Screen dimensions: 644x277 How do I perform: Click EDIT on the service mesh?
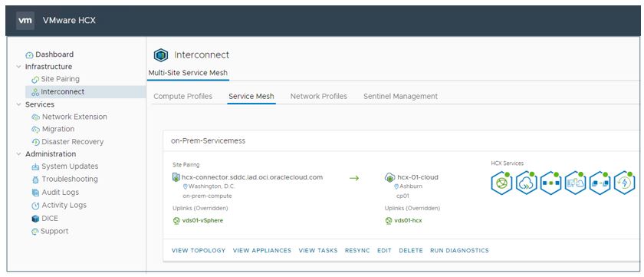pyautogui.click(x=384, y=250)
